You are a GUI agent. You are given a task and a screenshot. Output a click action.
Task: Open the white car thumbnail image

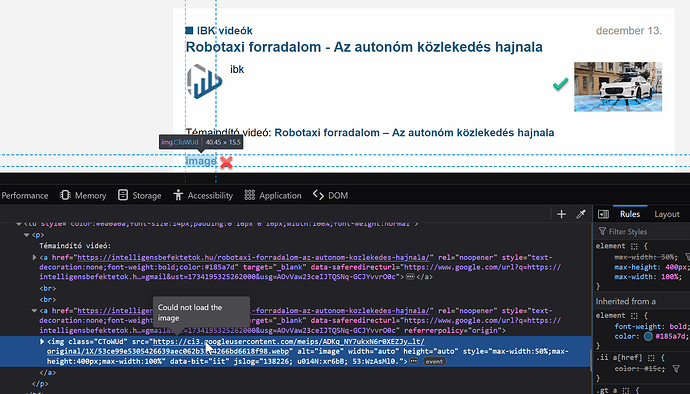click(x=618, y=87)
